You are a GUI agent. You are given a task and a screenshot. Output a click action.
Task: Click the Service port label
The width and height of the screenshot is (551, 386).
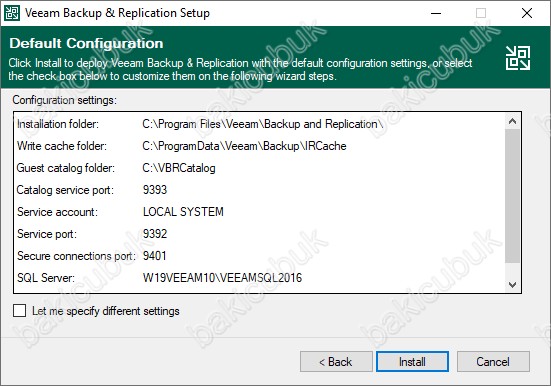(47, 234)
